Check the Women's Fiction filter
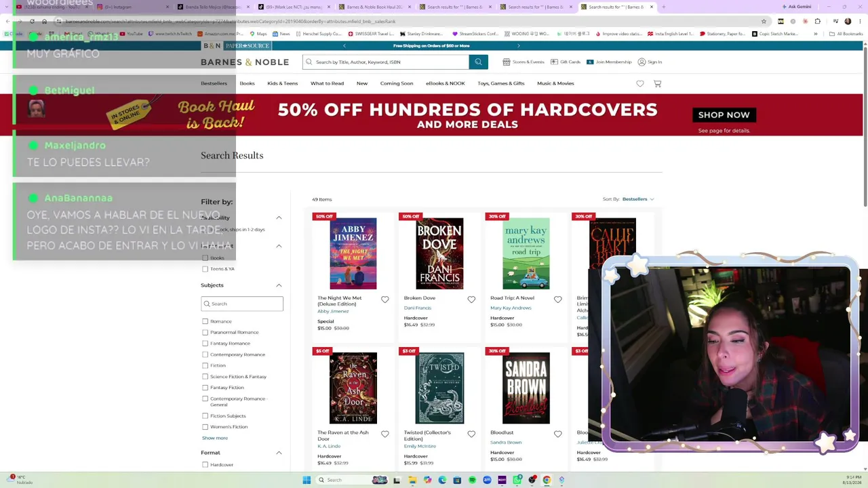The image size is (868, 488). (x=205, y=426)
